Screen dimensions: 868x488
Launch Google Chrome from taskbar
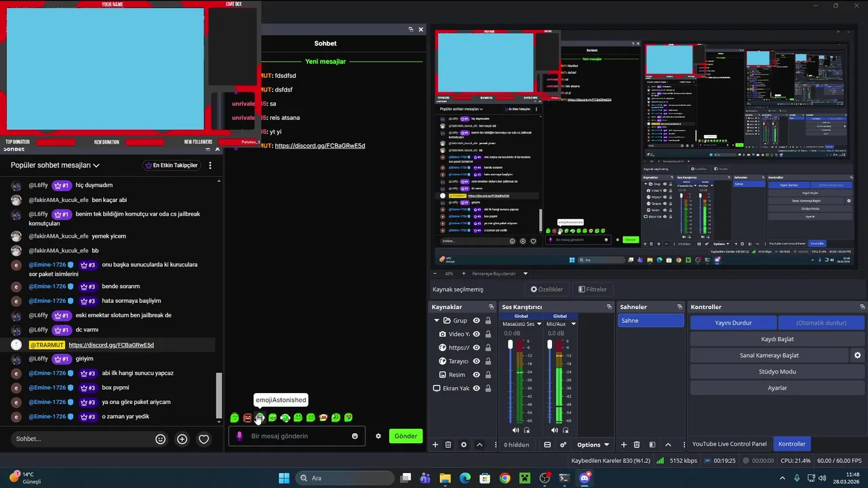(505, 478)
